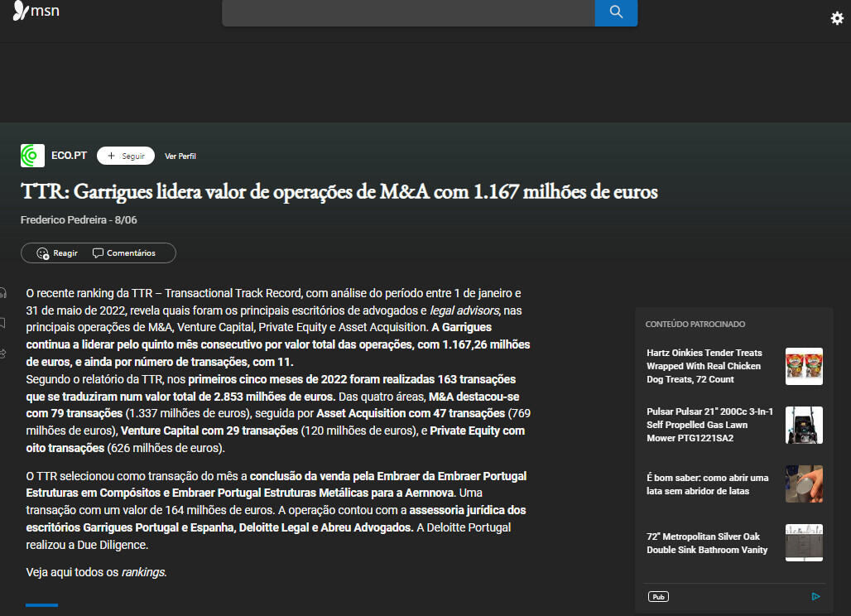Click the ECO.PT green publisher logo
The width and height of the screenshot is (851, 616).
point(32,156)
